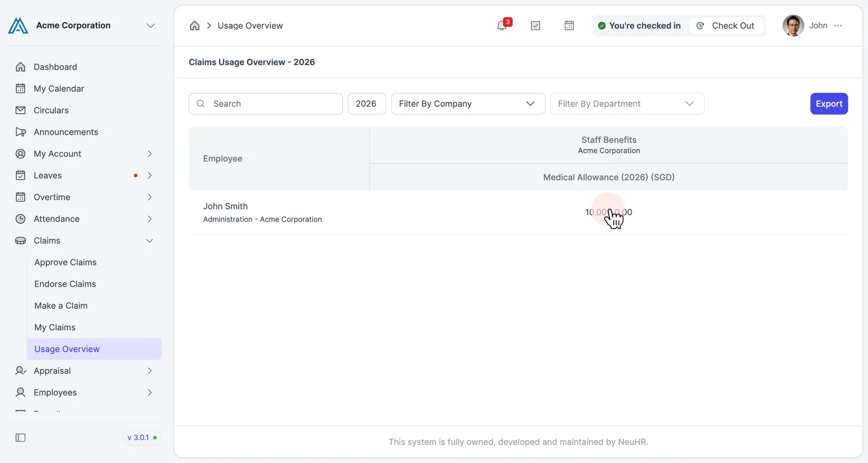
Task: Click the Circulars envelope icon
Action: (x=20, y=110)
